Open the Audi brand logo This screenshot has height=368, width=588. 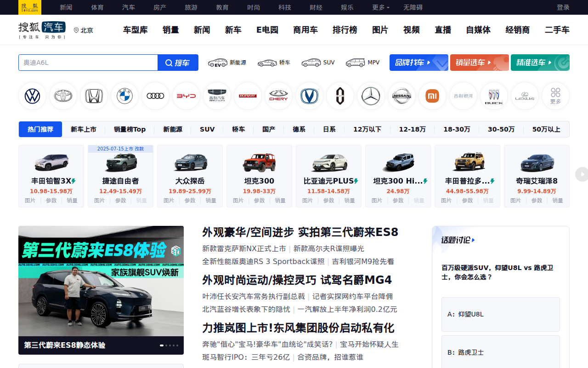[x=156, y=96]
